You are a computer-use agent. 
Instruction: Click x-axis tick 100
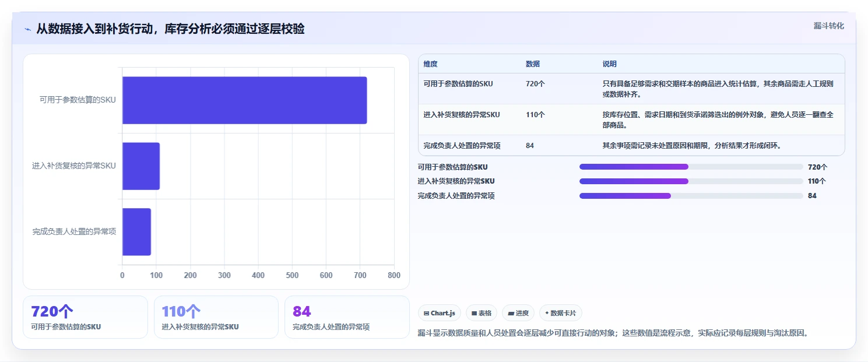tap(156, 275)
